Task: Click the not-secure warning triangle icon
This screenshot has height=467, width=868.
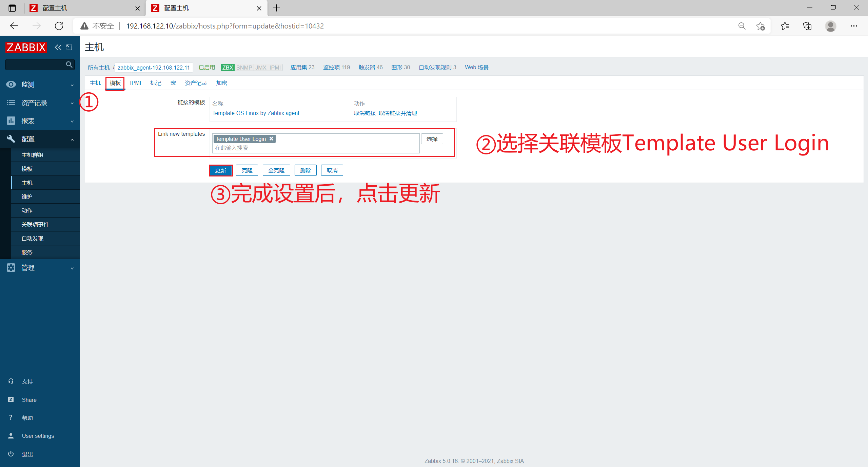Action: click(84, 26)
